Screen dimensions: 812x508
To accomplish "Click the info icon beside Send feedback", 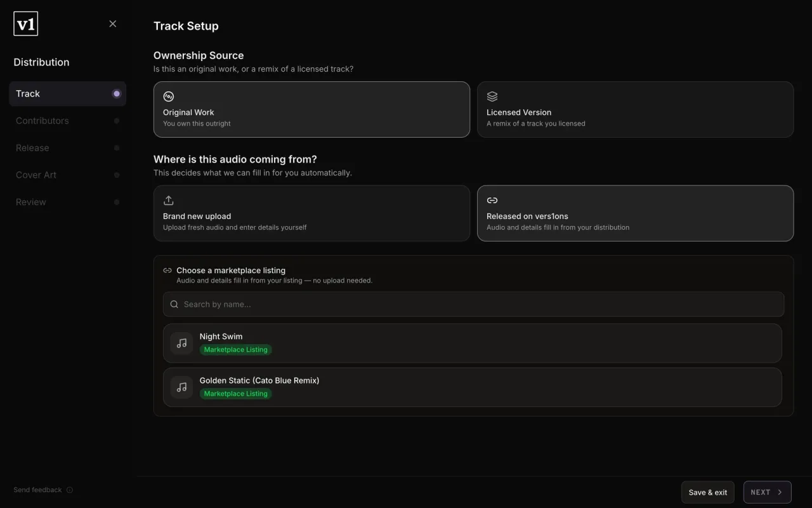I will (x=70, y=490).
